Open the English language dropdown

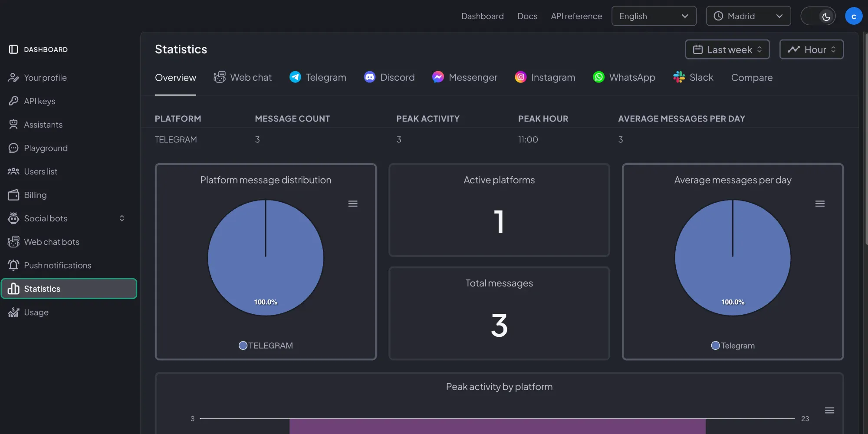tap(654, 16)
